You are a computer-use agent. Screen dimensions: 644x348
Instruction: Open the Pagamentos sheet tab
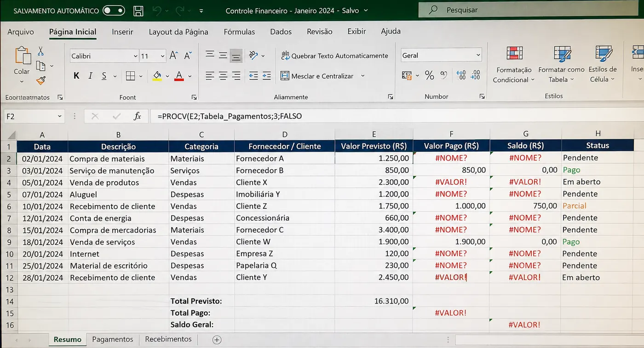pyautogui.click(x=113, y=339)
